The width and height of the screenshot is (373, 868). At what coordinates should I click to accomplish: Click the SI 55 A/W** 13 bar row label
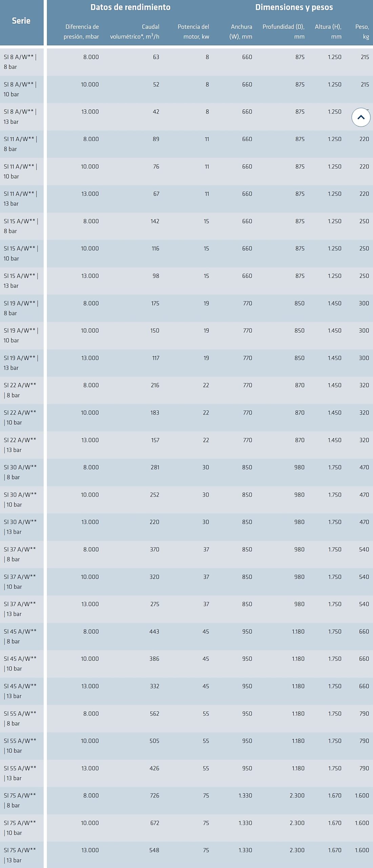[x=20, y=773]
